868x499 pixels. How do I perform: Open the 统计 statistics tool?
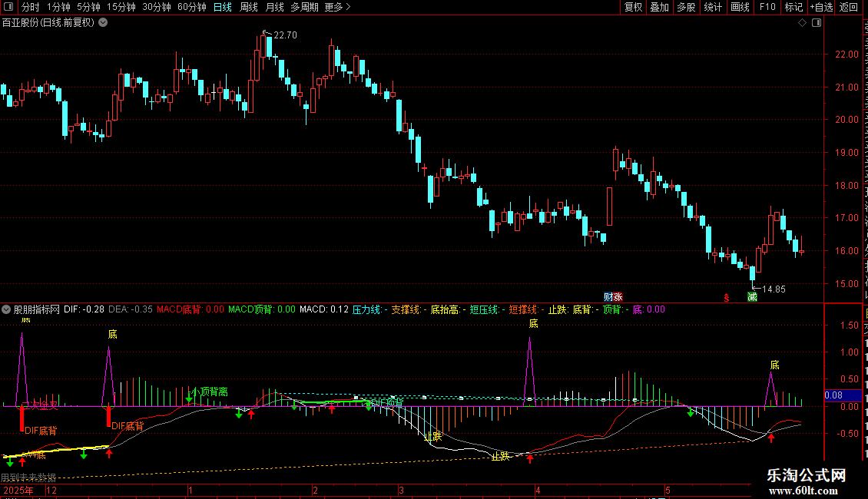click(712, 7)
